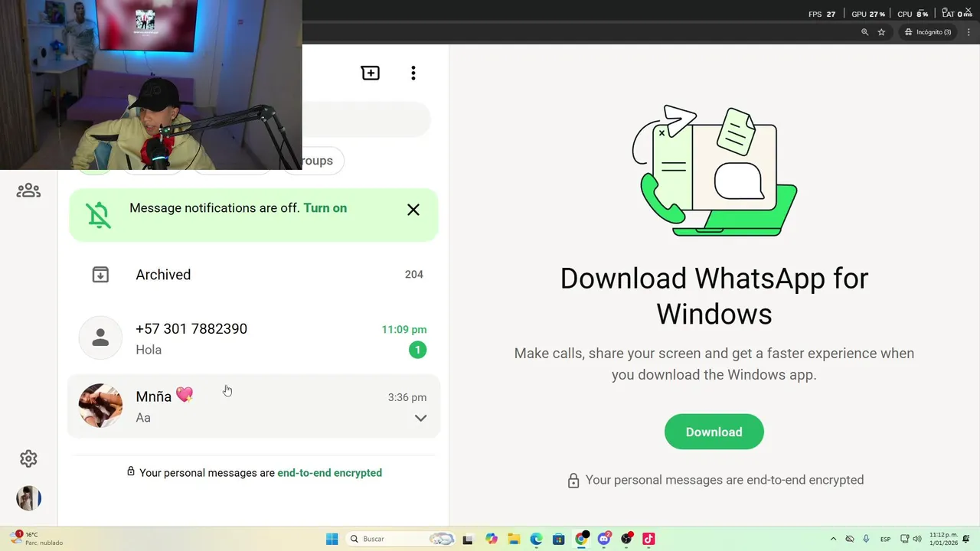
Task: Open the clock showing 11:12 p.m.
Action: tap(943, 539)
